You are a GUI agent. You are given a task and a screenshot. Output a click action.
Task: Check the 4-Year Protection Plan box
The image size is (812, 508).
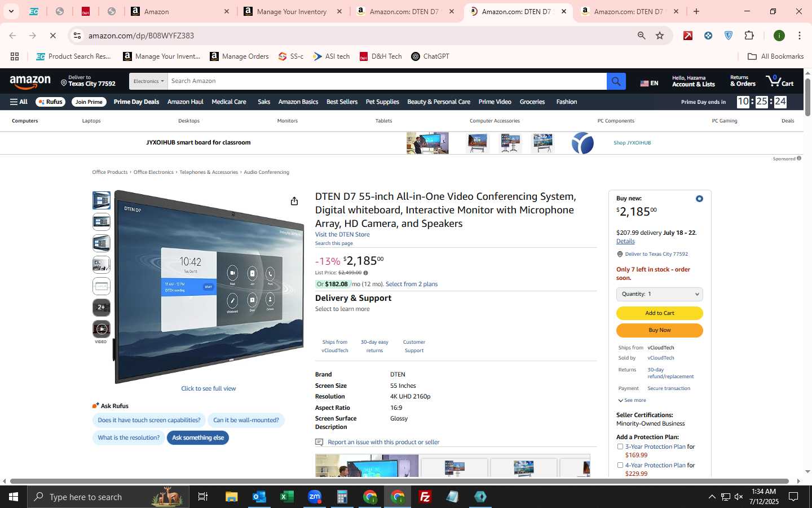coord(620,465)
